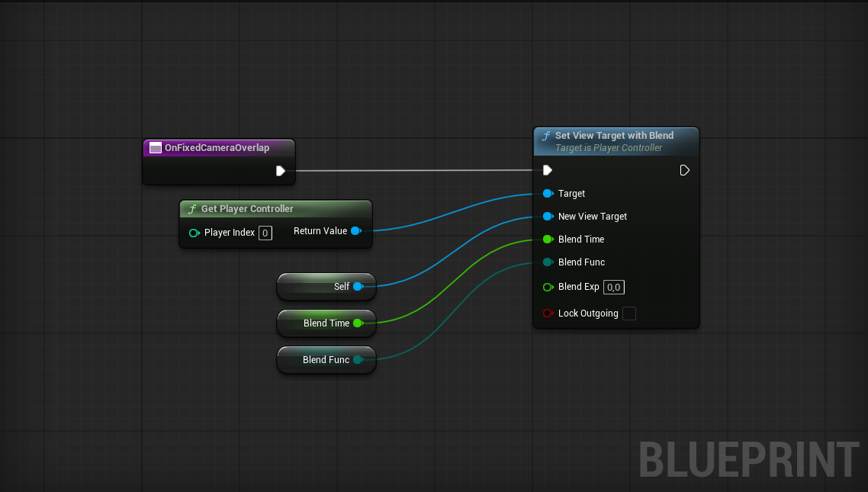Click the Lock Outgoing boolean pin

547,314
